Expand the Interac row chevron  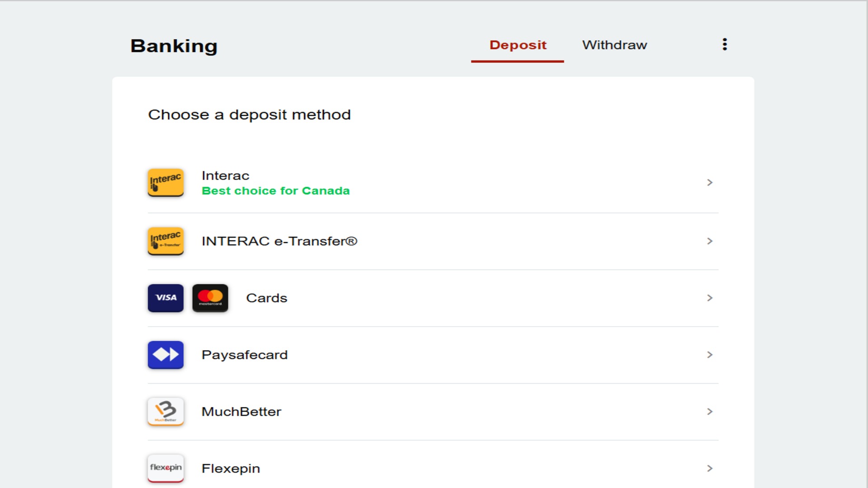coord(710,183)
